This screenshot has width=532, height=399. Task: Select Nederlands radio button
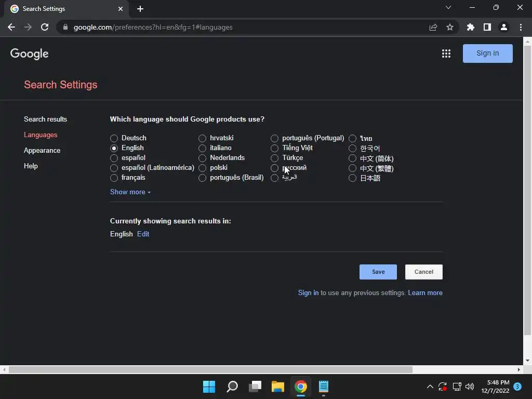(202, 158)
